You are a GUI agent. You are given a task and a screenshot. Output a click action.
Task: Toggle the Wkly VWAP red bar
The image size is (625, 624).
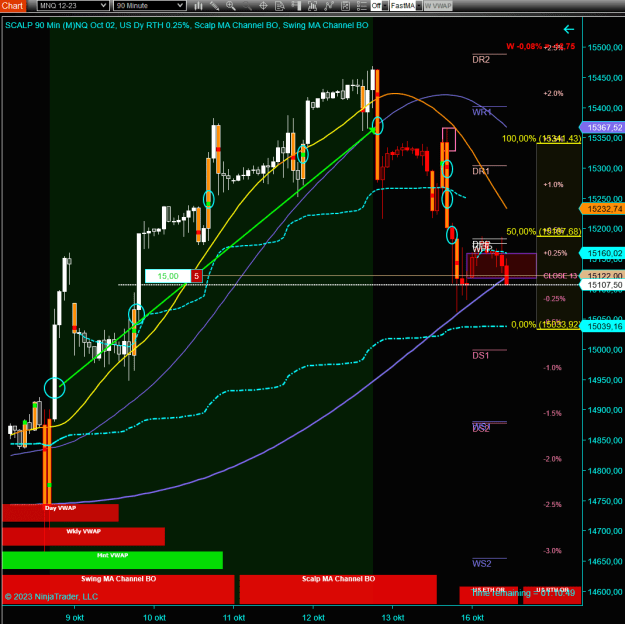point(84,536)
